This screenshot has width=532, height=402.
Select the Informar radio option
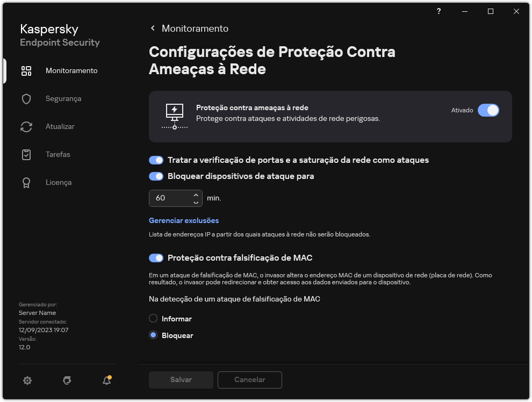pyautogui.click(x=152, y=319)
